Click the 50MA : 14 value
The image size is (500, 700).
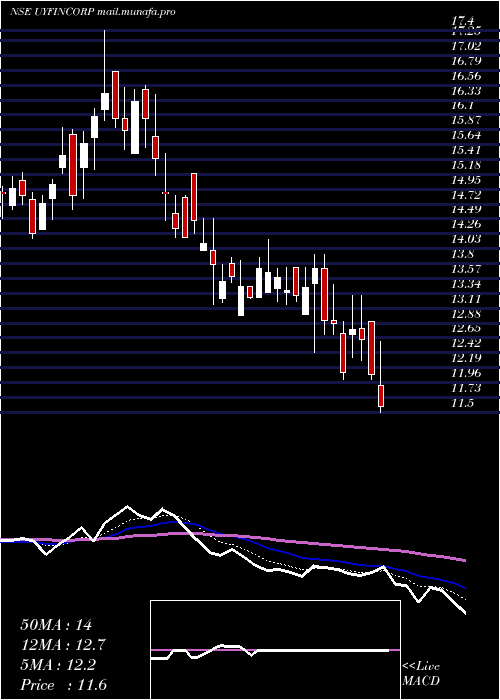click(56, 625)
